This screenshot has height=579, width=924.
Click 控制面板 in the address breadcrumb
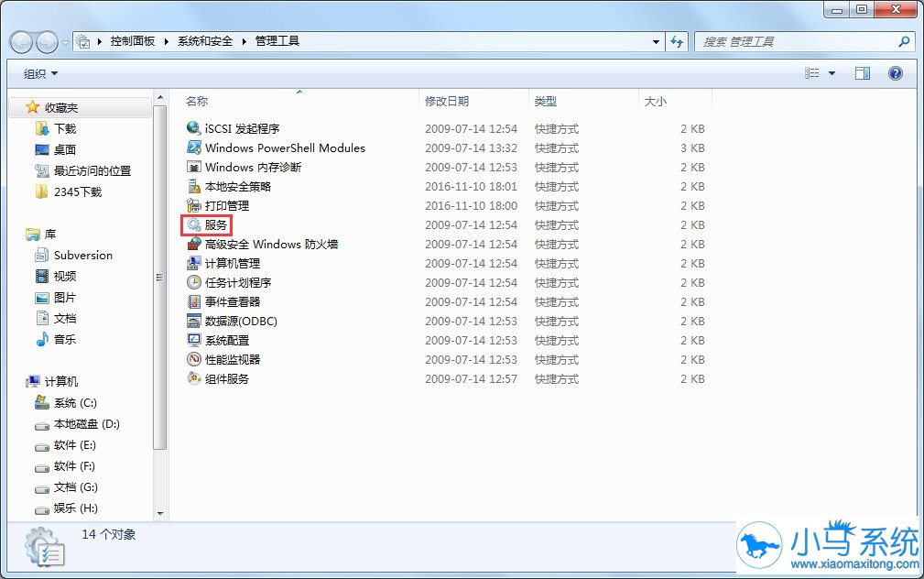click(x=133, y=41)
